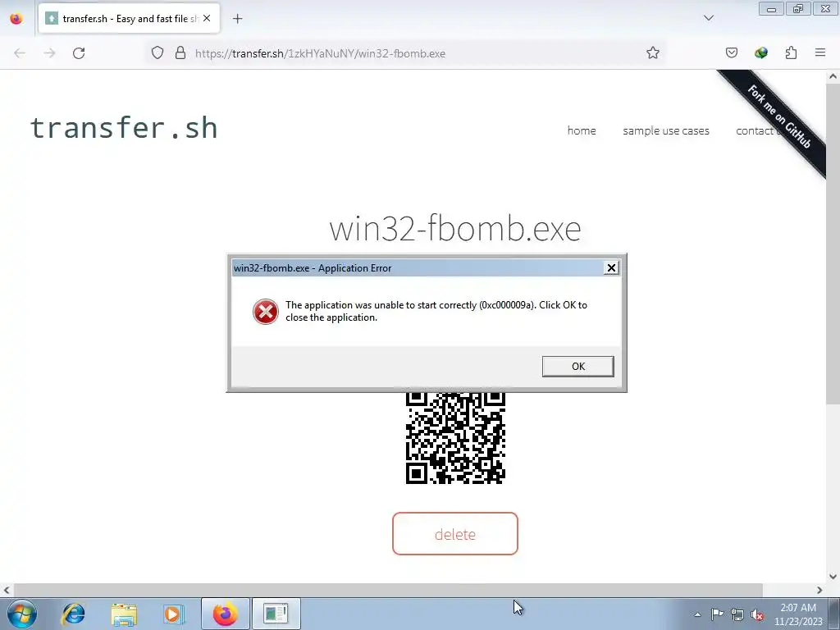The height and width of the screenshot is (630, 840).
Task: Click the transfer.sh site logo
Action: (124, 128)
